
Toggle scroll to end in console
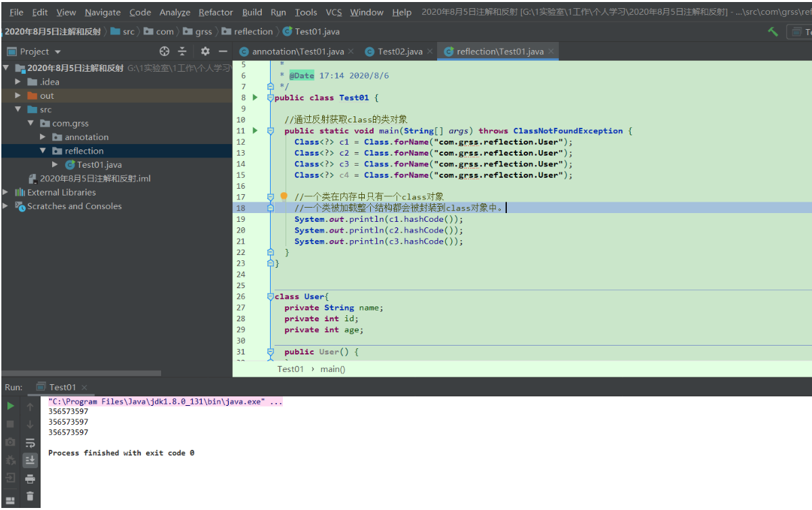tap(30, 461)
